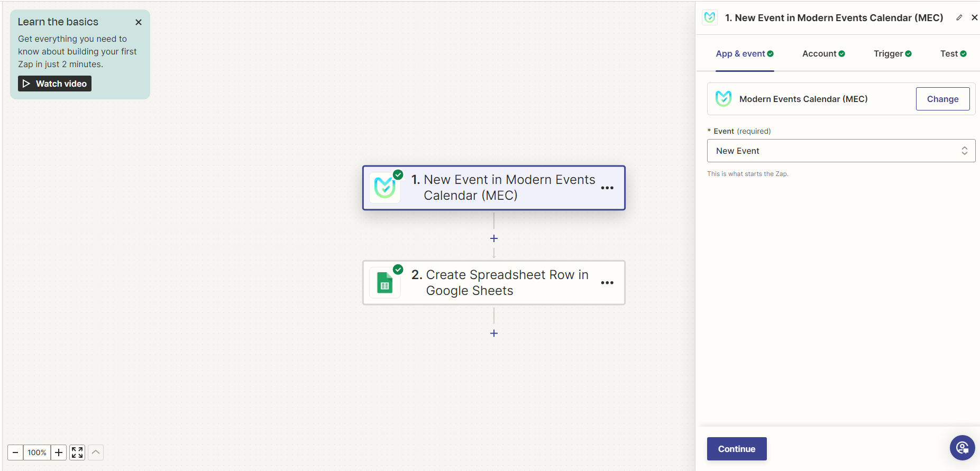Click the zoom in plus button
Image resolution: width=980 pixels, height=471 pixels.
click(59, 452)
